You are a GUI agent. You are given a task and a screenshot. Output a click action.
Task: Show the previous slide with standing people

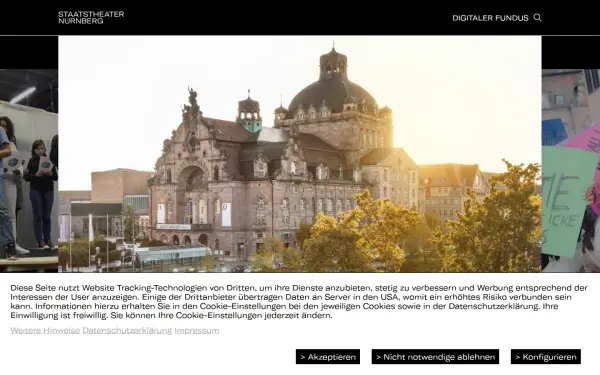(29, 171)
